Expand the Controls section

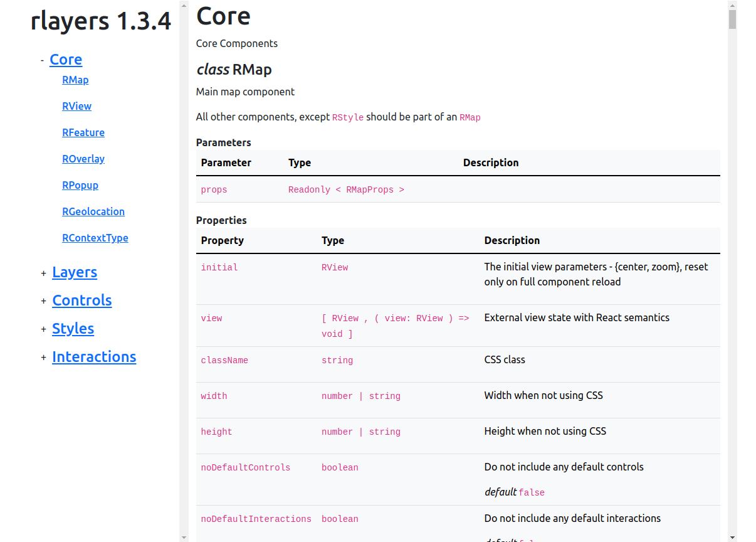pyautogui.click(x=43, y=301)
